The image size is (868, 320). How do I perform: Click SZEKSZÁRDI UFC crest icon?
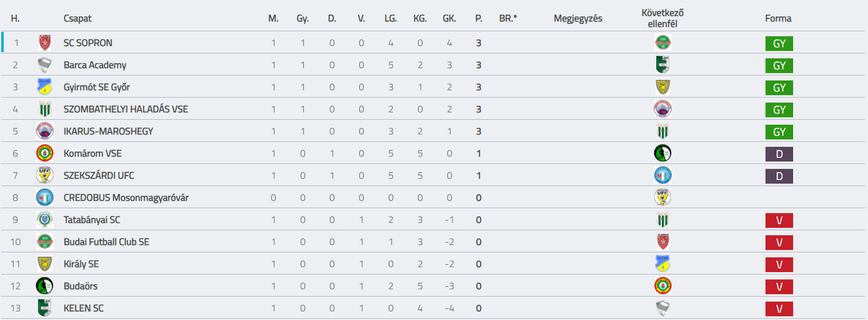pos(44,176)
